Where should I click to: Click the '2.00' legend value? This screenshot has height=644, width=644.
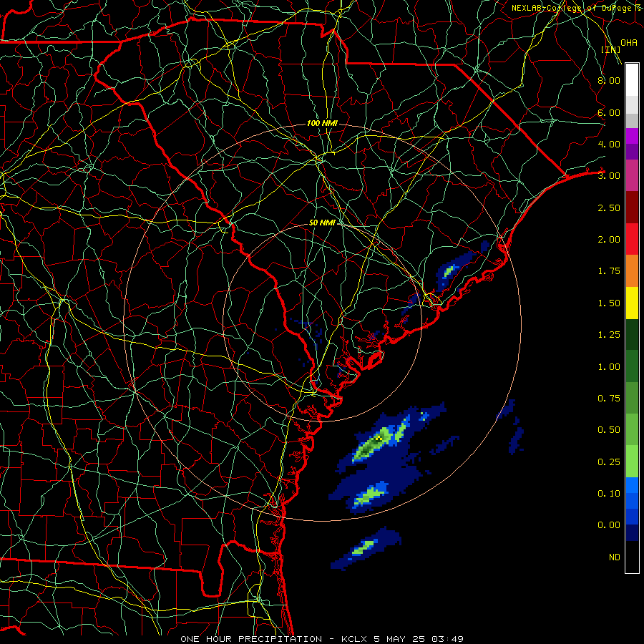coord(609,240)
